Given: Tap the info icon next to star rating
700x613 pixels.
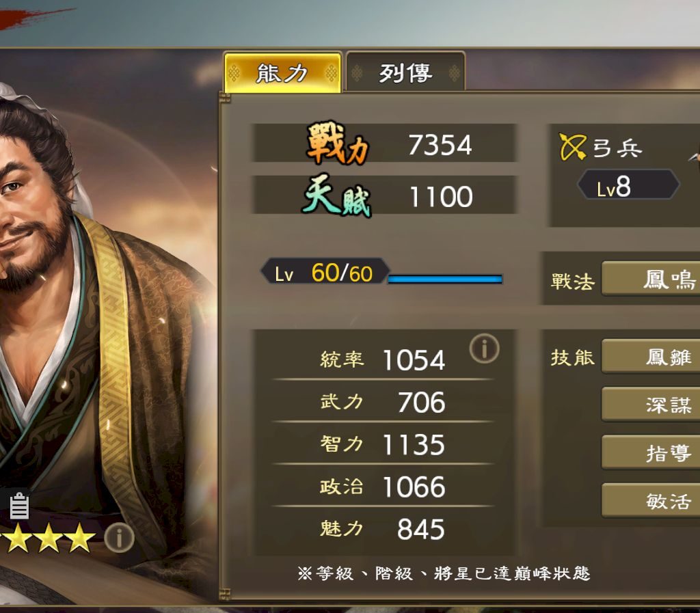Looking at the screenshot, I should pyautogui.click(x=119, y=538).
